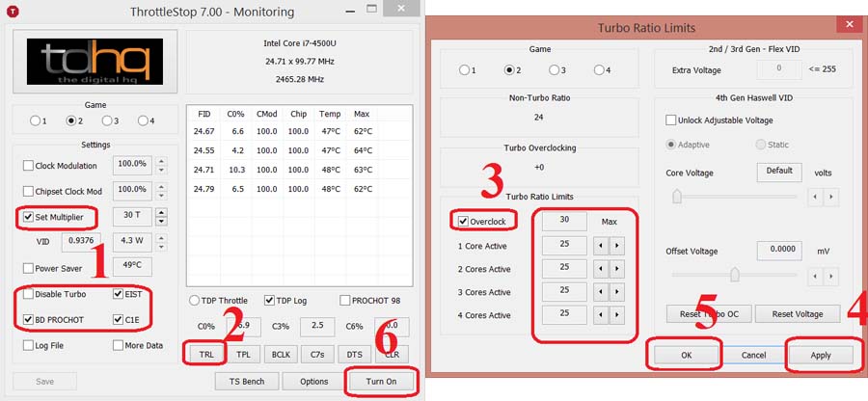
Task: Uncheck BD PROCHOT checkbox
Action: click(x=28, y=319)
